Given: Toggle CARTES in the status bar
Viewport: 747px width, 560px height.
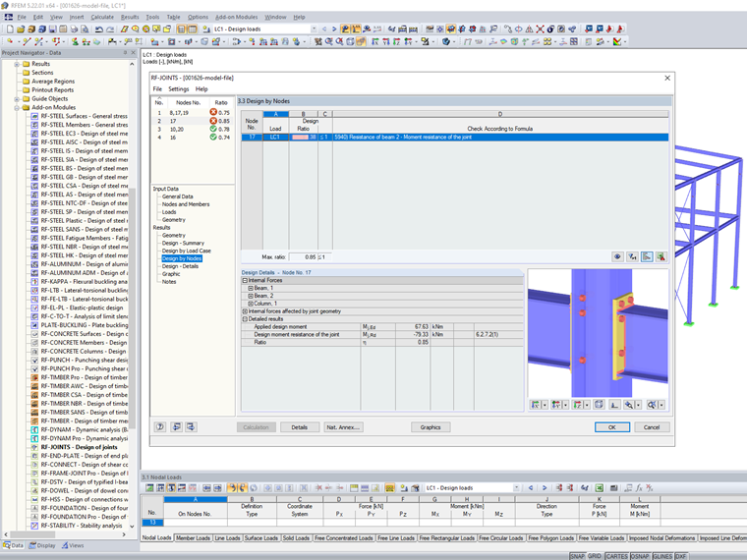Looking at the screenshot, I should [616, 556].
